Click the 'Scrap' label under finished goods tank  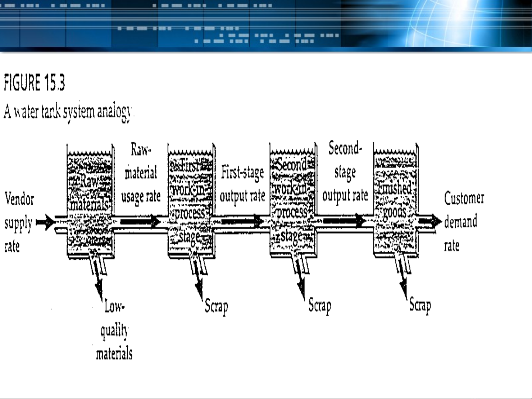[420, 306]
